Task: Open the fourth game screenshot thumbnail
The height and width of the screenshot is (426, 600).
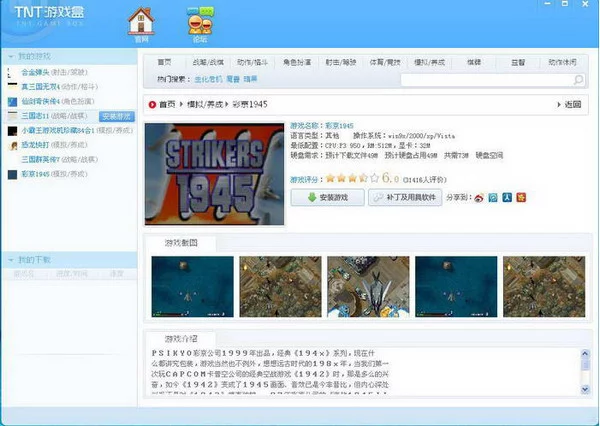Action: tap(456, 287)
